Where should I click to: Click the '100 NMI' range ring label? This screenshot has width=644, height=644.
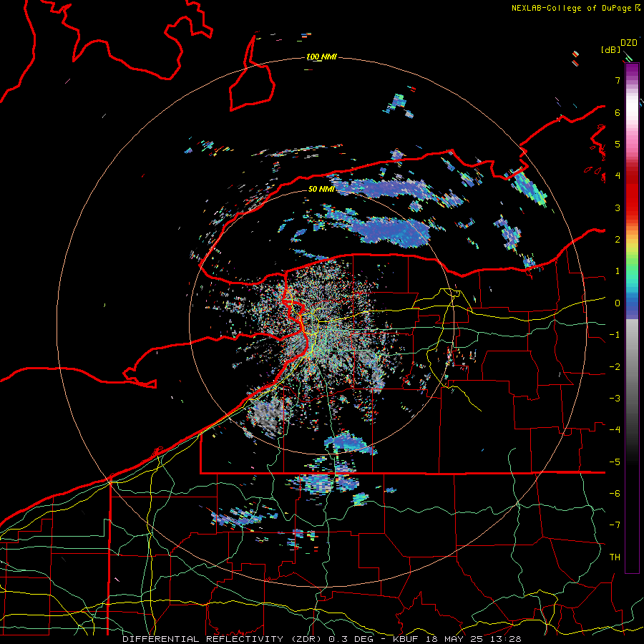[x=321, y=57]
